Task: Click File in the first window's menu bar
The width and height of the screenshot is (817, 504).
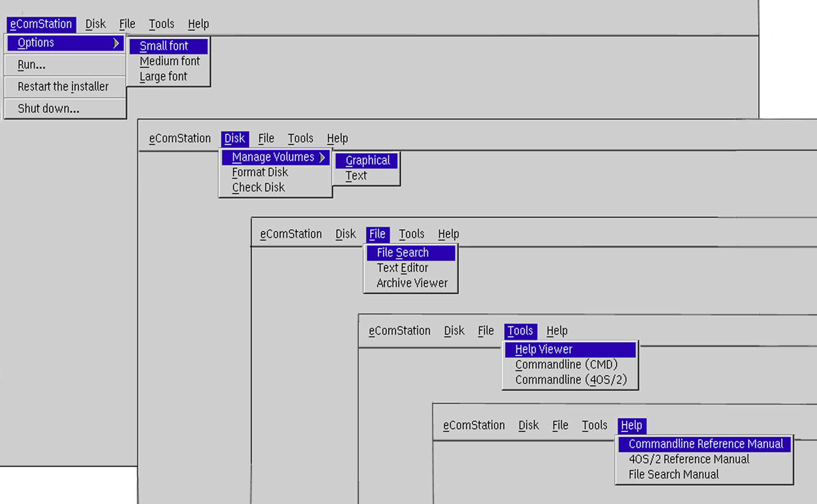Action: tap(127, 24)
